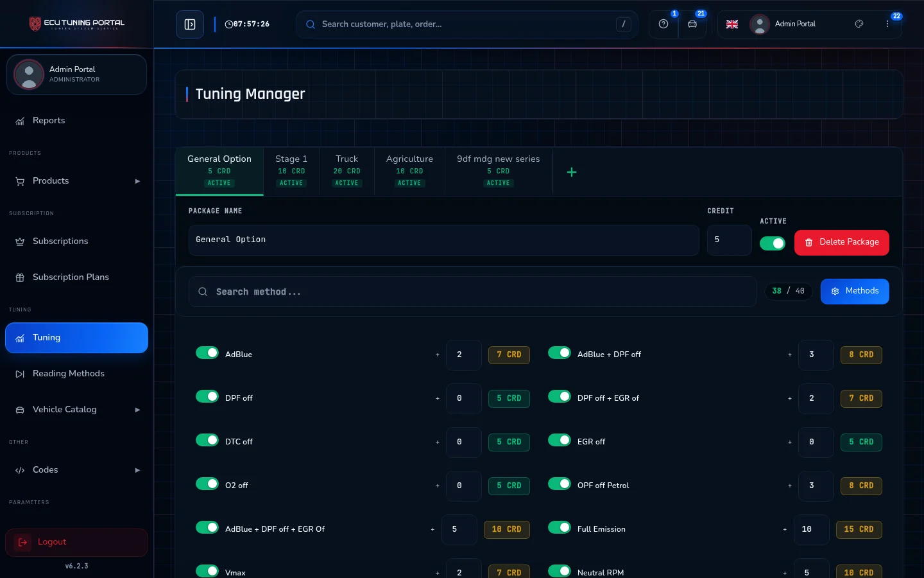
Task: Turn off the EGR off toggle
Action: coord(560,440)
